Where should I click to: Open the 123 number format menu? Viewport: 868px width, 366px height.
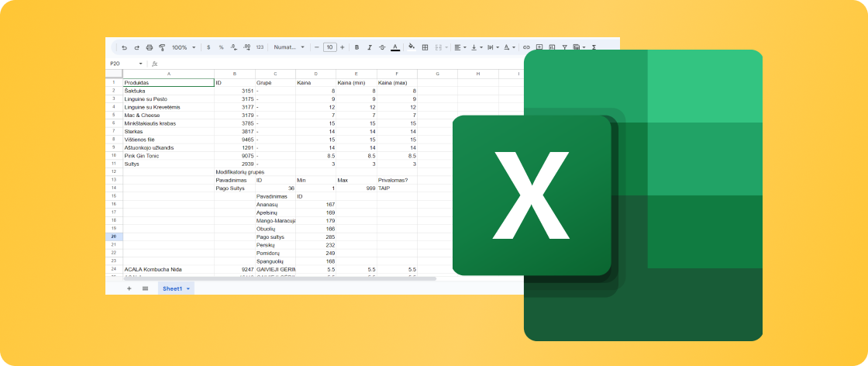[x=260, y=47]
